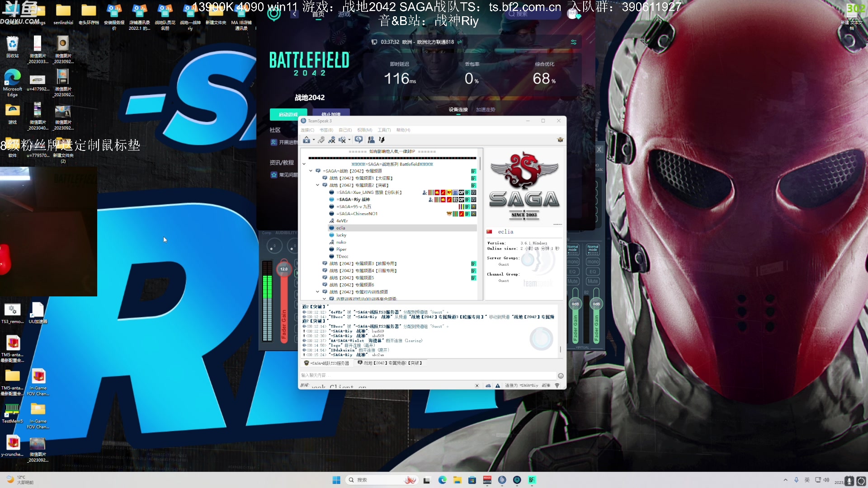Open the TeamSpeak away-status chat bubble icon
The height and width of the screenshot is (488, 868).
point(359,140)
